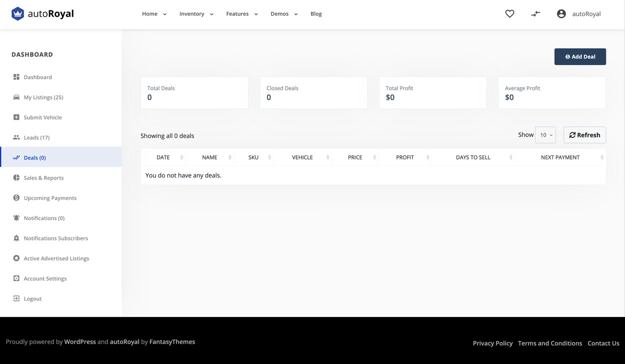Follow the FantasyThemes link in footer
Viewport: 625px width, 364px height.
pos(172,342)
